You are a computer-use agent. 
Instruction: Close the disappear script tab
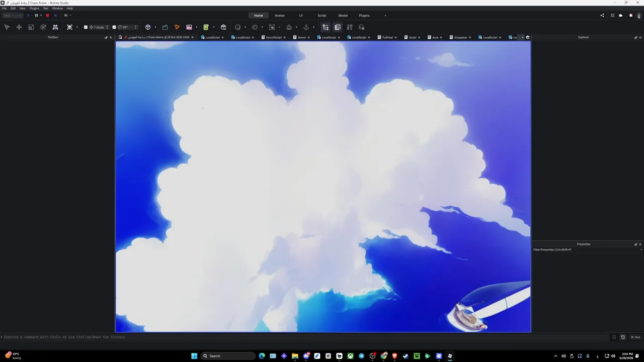pyautogui.click(x=470, y=37)
